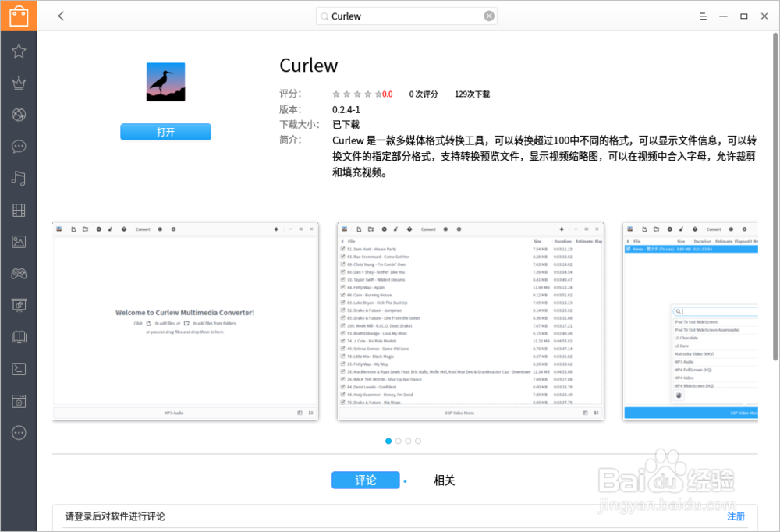This screenshot has height=532, width=780.
Task: Switch to the 相关 related tab
Action: (444, 480)
